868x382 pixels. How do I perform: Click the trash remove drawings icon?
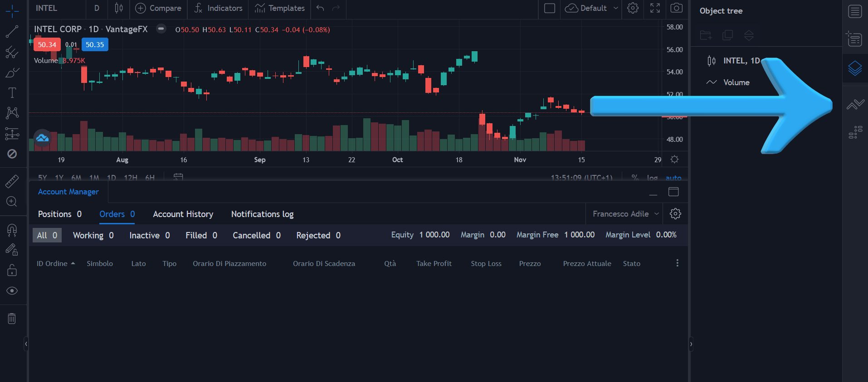point(12,319)
